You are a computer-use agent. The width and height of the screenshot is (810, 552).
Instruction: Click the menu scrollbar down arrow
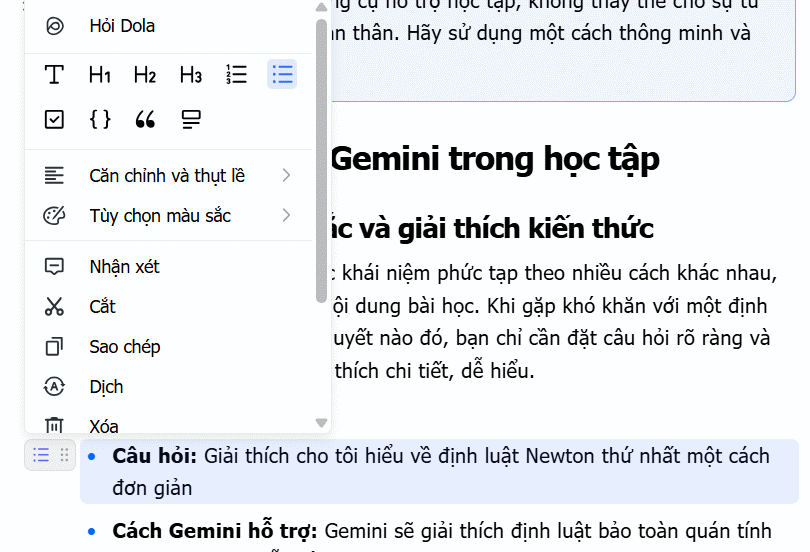click(321, 423)
